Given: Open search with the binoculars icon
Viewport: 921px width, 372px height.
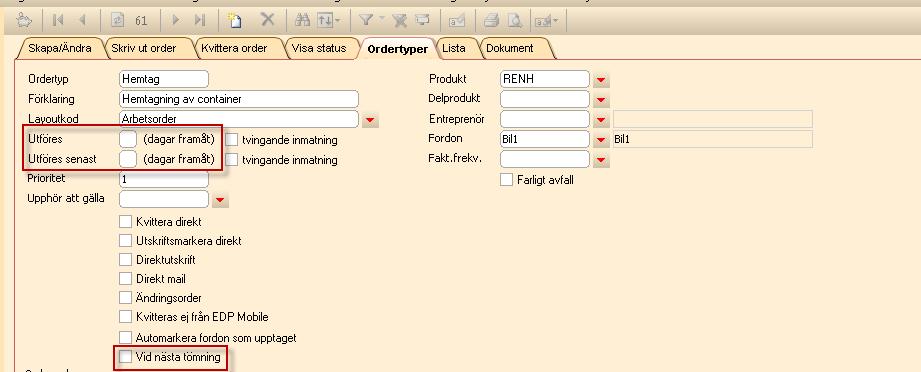Looking at the screenshot, I should [x=302, y=21].
